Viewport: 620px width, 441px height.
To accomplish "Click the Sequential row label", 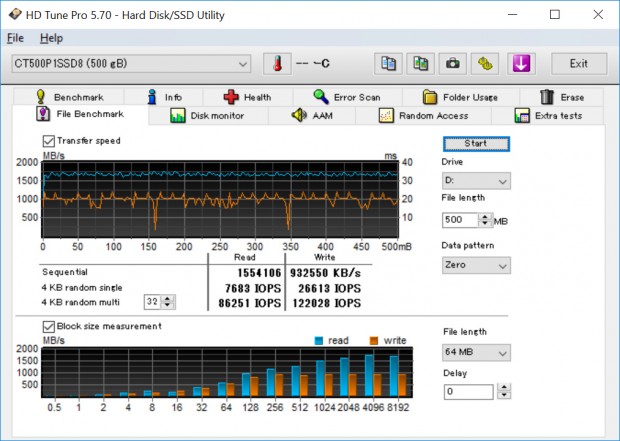I will [x=65, y=272].
